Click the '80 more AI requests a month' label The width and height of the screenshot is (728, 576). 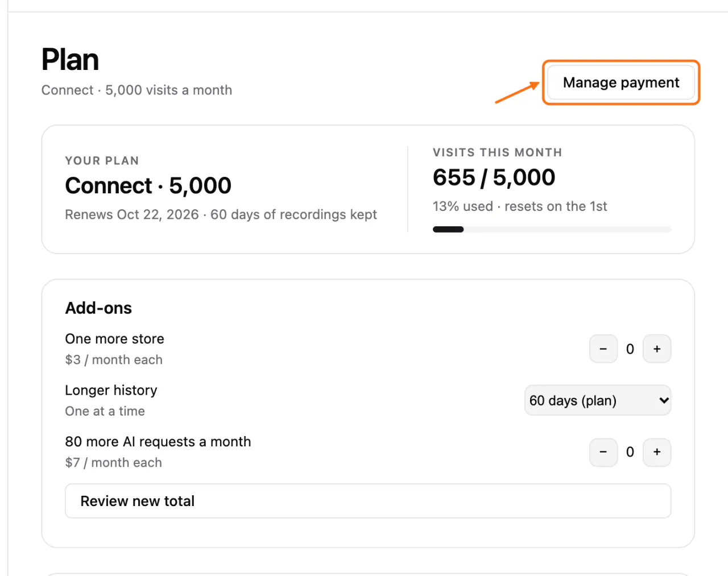pos(158,442)
